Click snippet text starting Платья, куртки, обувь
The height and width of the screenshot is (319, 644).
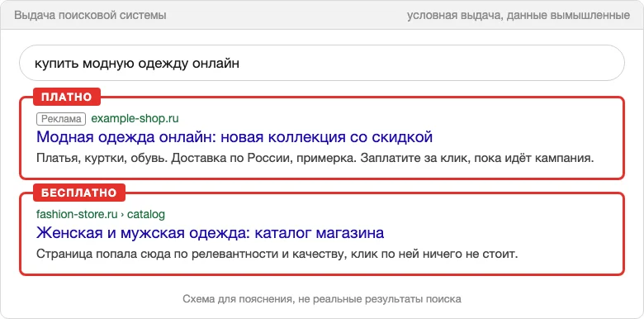[315, 159]
